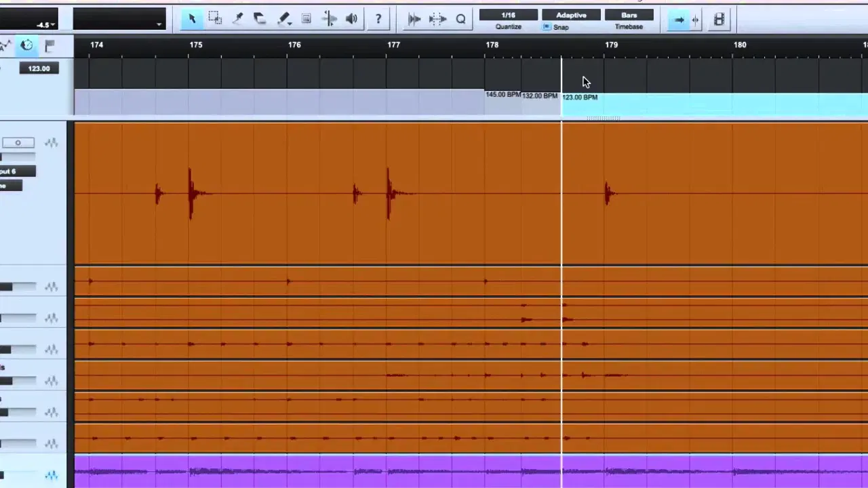The image size is (868, 488).
Task: Toggle cursor follows edit position button
Action: [x=695, y=20]
